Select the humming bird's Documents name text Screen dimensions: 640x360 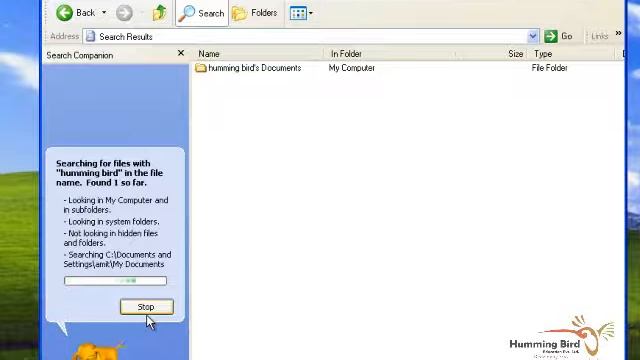255,68
